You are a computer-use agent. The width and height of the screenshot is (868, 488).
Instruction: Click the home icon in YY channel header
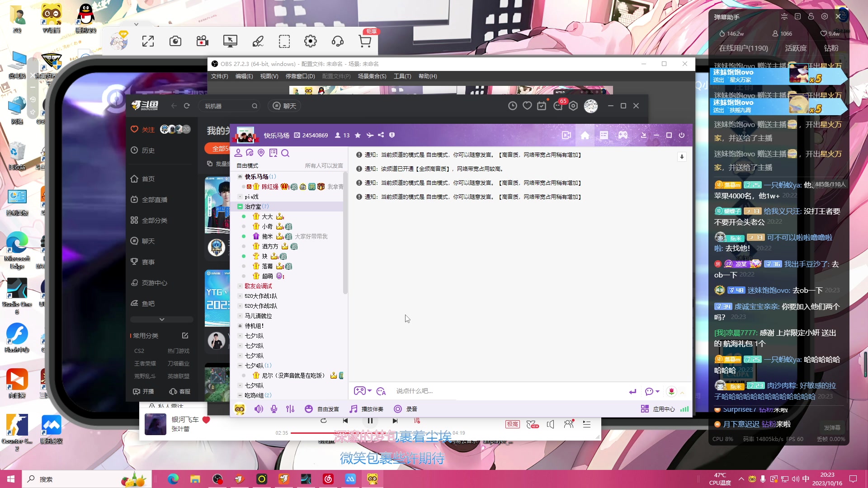pos(585,135)
